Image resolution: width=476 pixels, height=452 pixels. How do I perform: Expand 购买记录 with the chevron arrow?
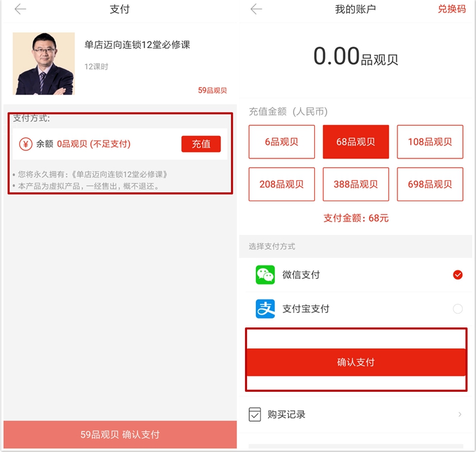(x=460, y=414)
